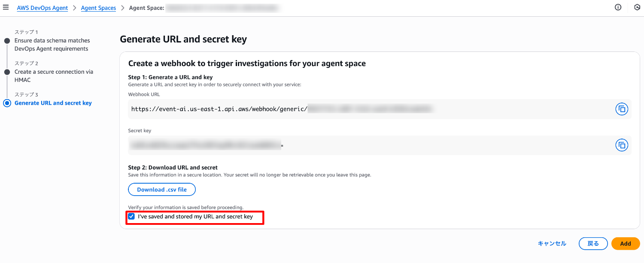Uncheck "I've saved and stored my URL" checkbox
The width and height of the screenshot is (644, 263).
click(x=131, y=217)
